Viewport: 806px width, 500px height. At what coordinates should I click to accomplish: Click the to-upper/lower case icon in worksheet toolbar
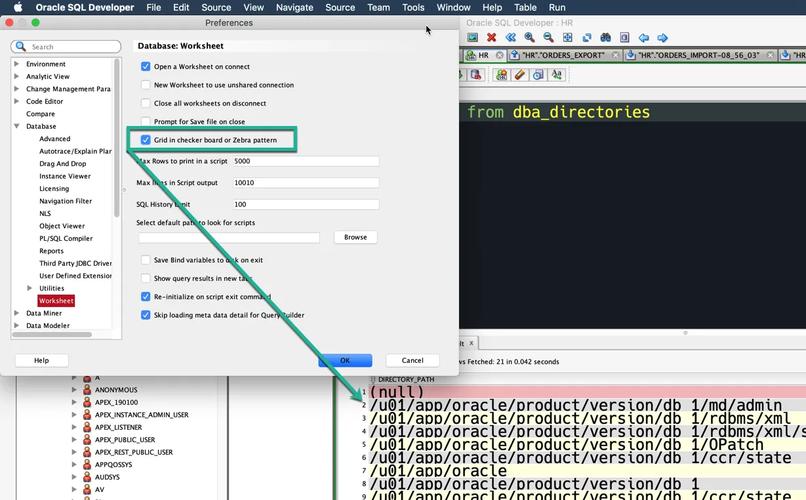point(556,75)
